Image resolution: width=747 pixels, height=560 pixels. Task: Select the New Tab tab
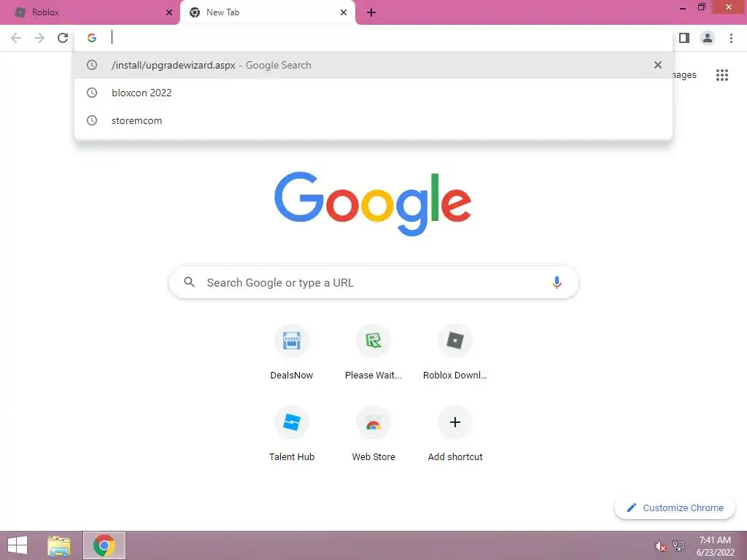[268, 12]
